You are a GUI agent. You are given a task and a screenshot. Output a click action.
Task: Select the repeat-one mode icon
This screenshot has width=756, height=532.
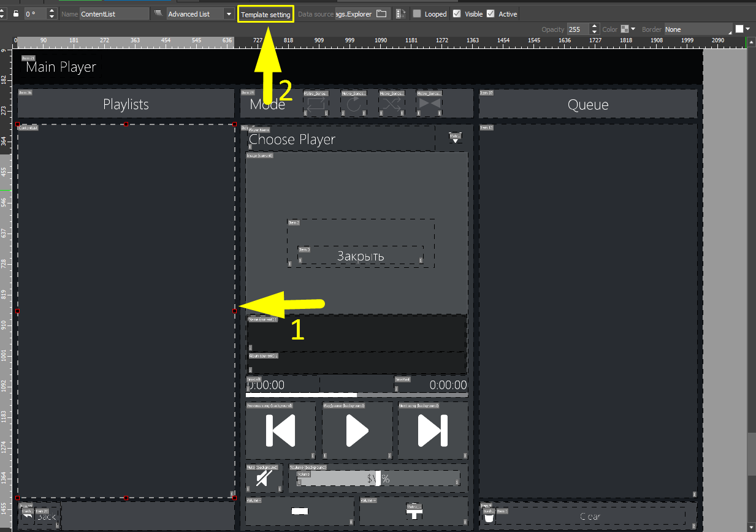point(354,105)
